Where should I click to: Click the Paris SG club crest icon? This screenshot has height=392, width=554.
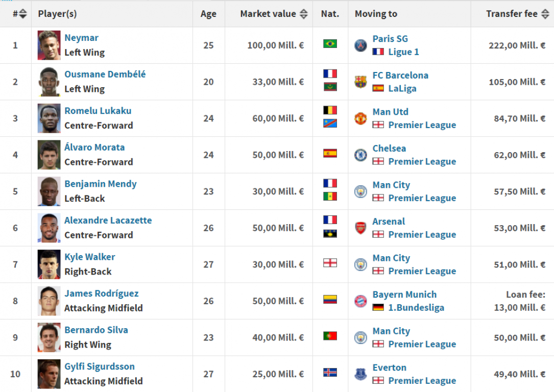tap(361, 45)
